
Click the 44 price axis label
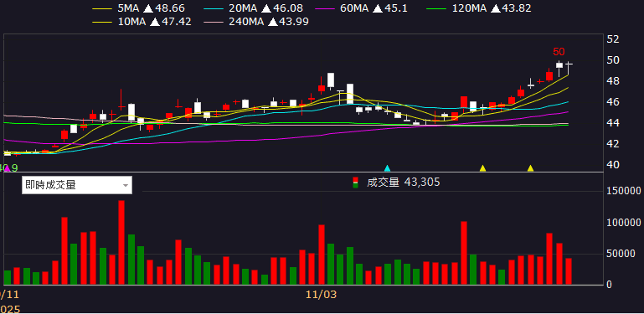pyautogui.click(x=612, y=123)
